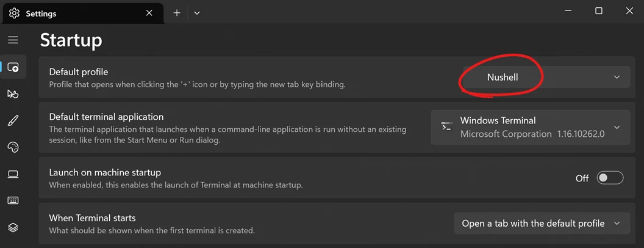Toggle Launch on machine startup switch
This screenshot has width=644, height=248.
pyautogui.click(x=610, y=178)
